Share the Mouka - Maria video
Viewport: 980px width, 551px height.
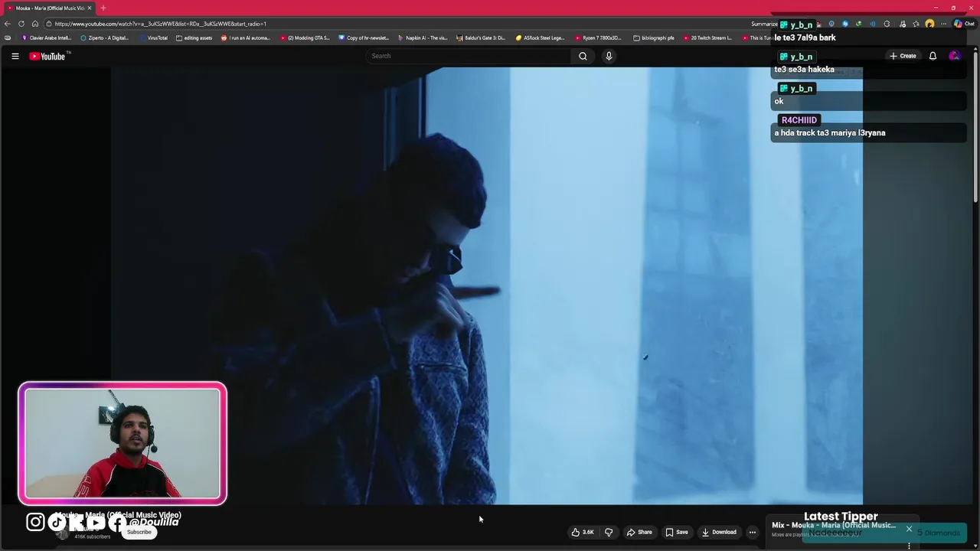[x=639, y=532]
